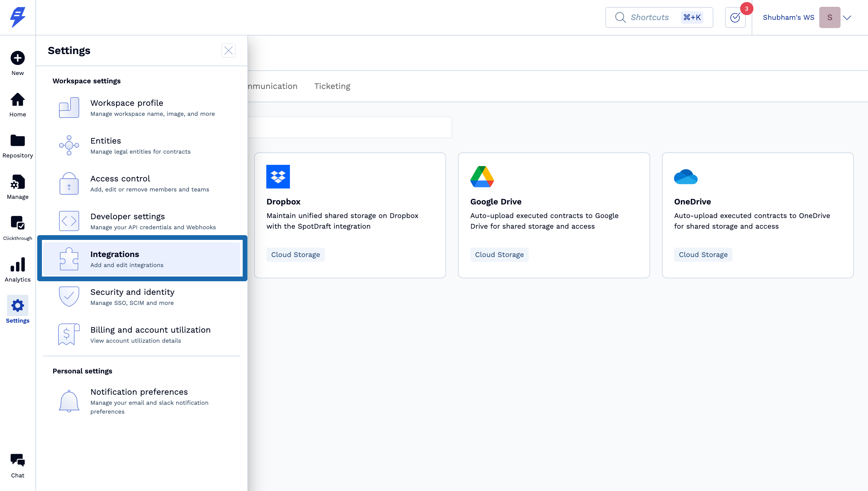
Task: Open the Repository folder icon
Action: point(17,141)
